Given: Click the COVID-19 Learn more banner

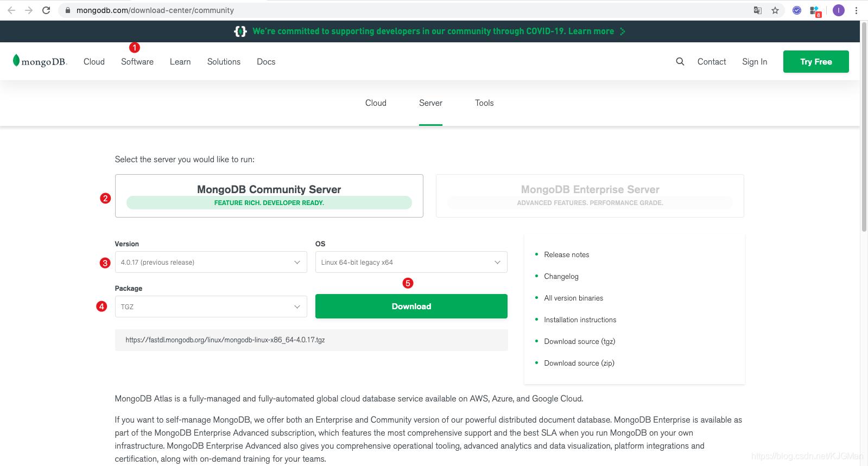Looking at the screenshot, I should click(x=433, y=31).
